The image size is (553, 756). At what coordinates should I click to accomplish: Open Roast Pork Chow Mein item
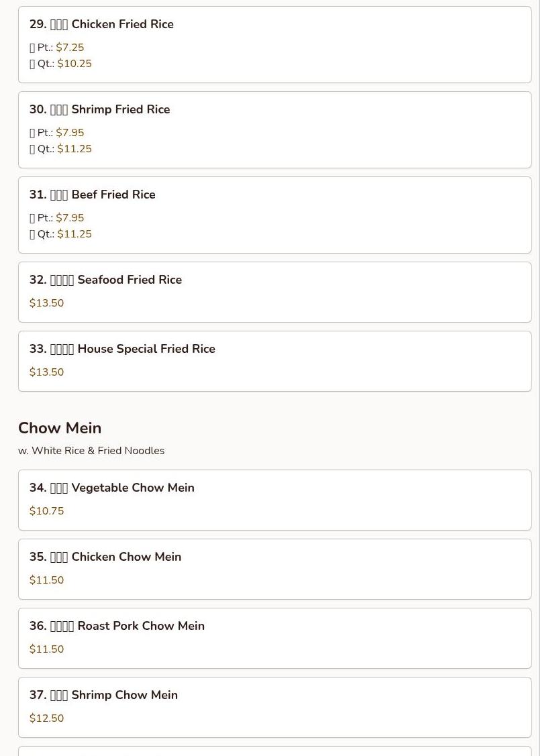pos(274,639)
